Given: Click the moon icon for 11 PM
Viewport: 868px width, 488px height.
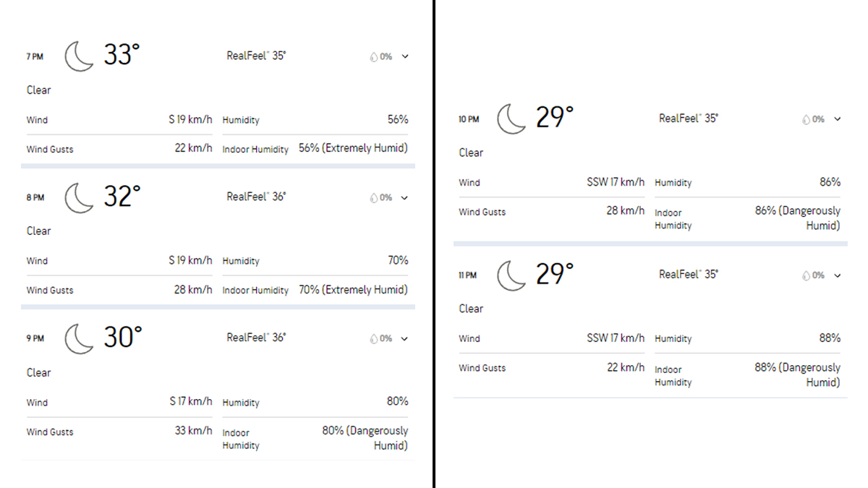Looking at the screenshot, I should point(511,275).
